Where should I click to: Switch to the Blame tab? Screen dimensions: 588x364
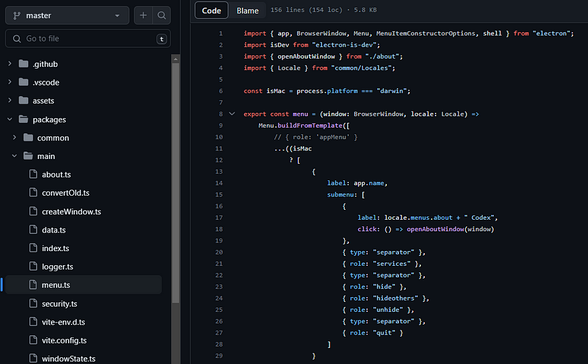point(247,10)
